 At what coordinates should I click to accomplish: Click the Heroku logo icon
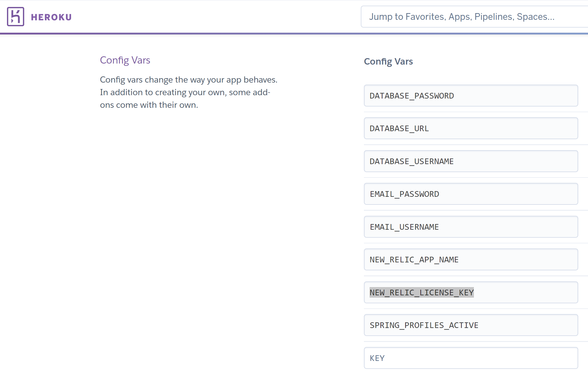[15, 17]
